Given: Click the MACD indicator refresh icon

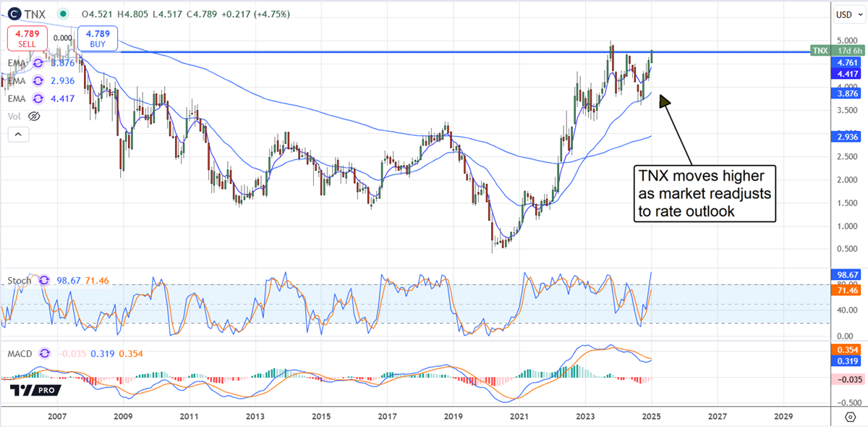Looking at the screenshot, I should click(x=46, y=353).
